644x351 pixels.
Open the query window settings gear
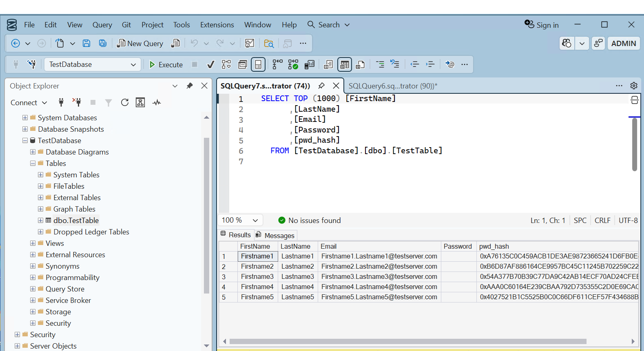[634, 86]
